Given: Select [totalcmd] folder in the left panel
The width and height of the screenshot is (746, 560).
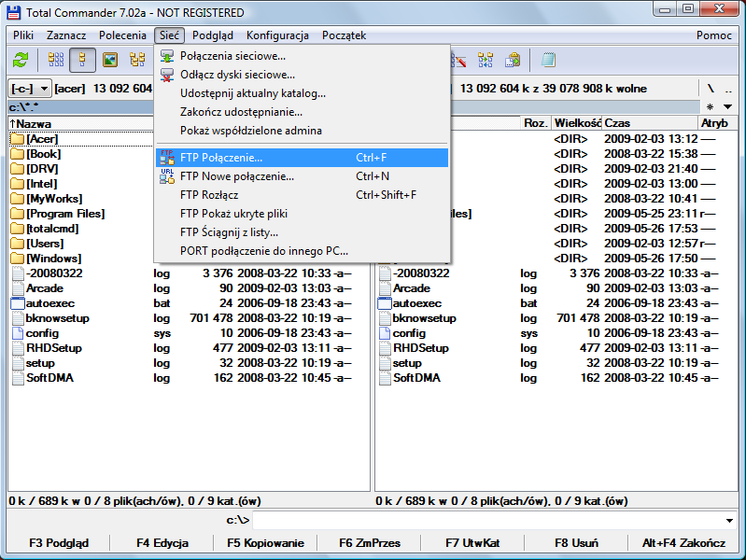Looking at the screenshot, I should pos(52,229).
